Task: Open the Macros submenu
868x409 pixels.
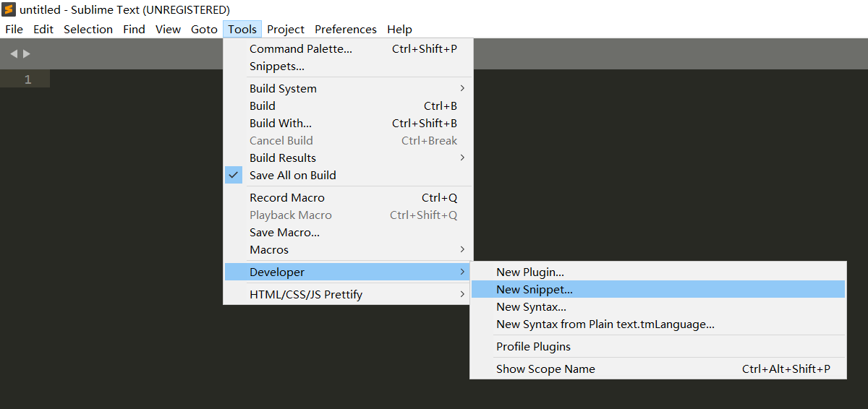Action: point(348,249)
